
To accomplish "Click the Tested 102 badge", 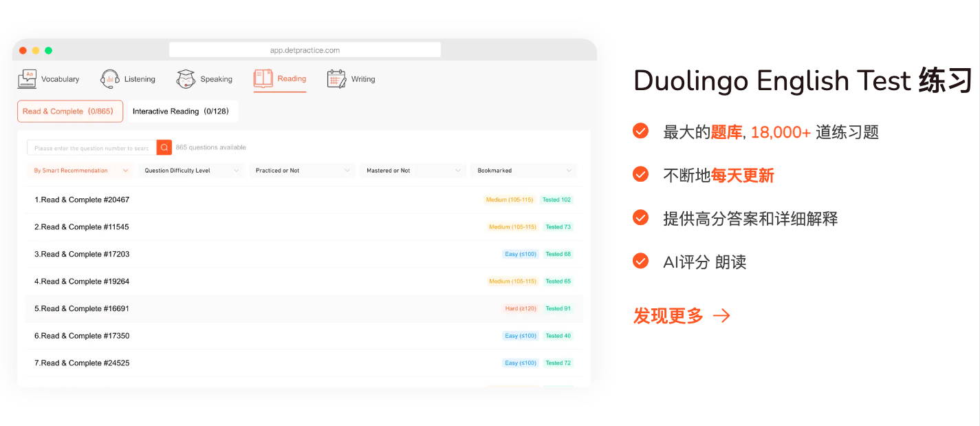I will (556, 200).
